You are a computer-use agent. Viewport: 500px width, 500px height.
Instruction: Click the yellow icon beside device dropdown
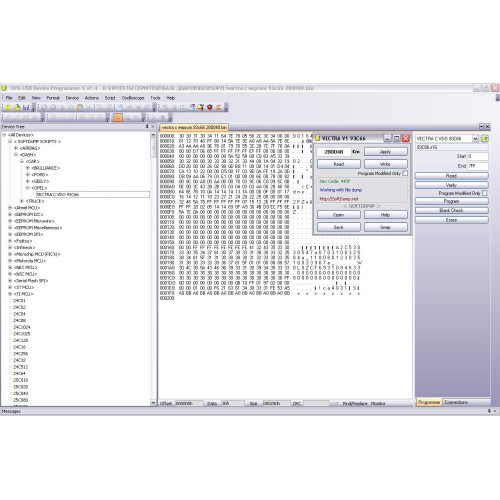[x=484, y=139]
